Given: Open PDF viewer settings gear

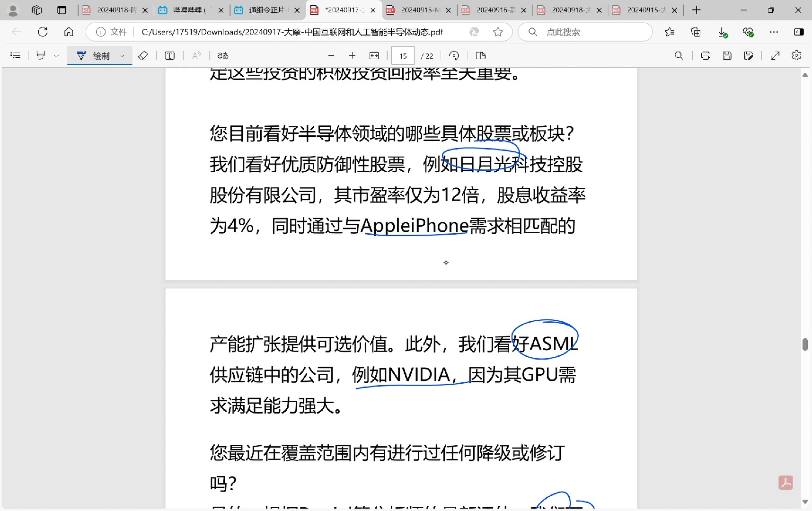Looking at the screenshot, I should click(796, 55).
